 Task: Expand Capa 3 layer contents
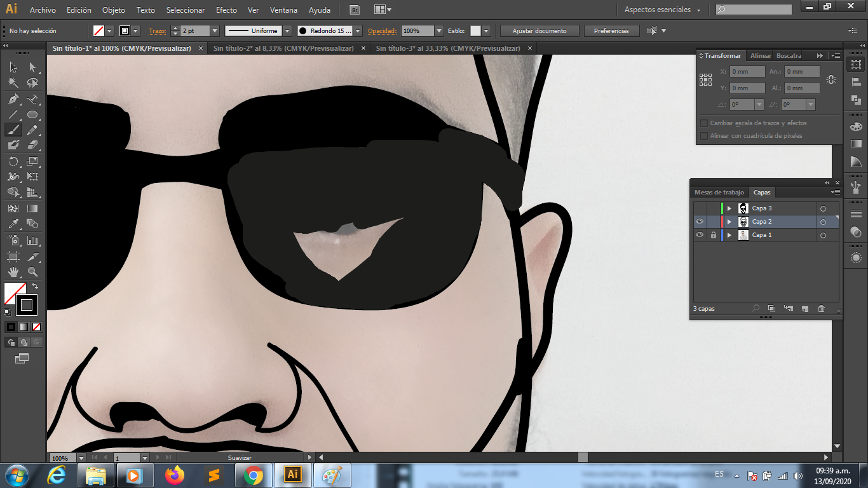tap(729, 208)
